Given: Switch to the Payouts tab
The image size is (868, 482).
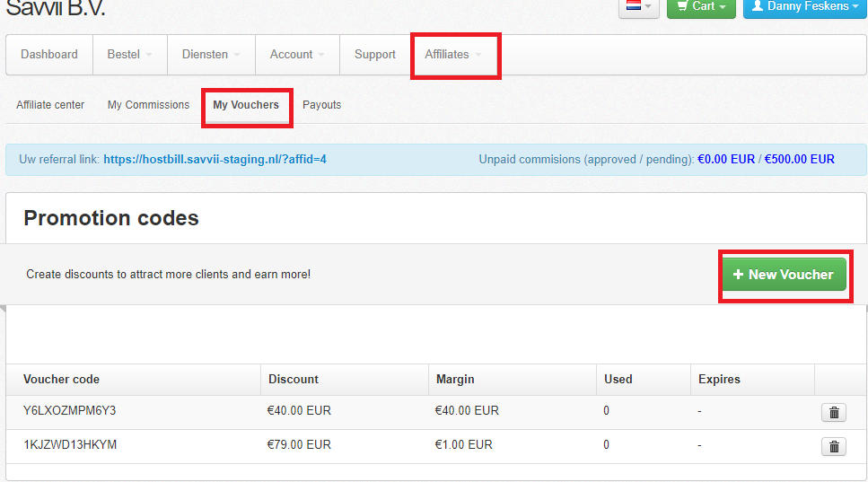Looking at the screenshot, I should coord(321,105).
